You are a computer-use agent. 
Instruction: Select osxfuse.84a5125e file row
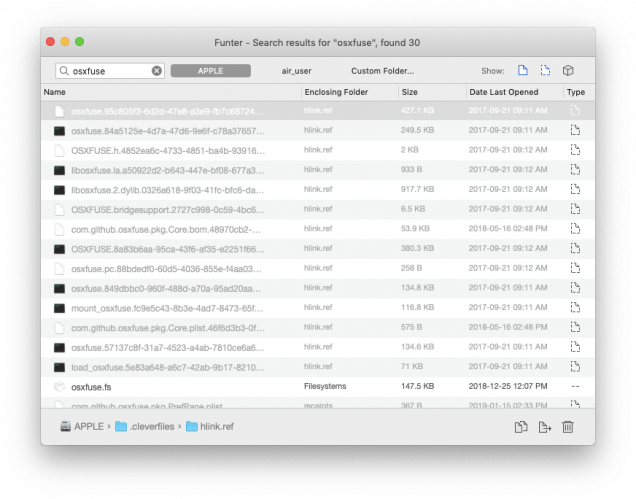point(318,130)
